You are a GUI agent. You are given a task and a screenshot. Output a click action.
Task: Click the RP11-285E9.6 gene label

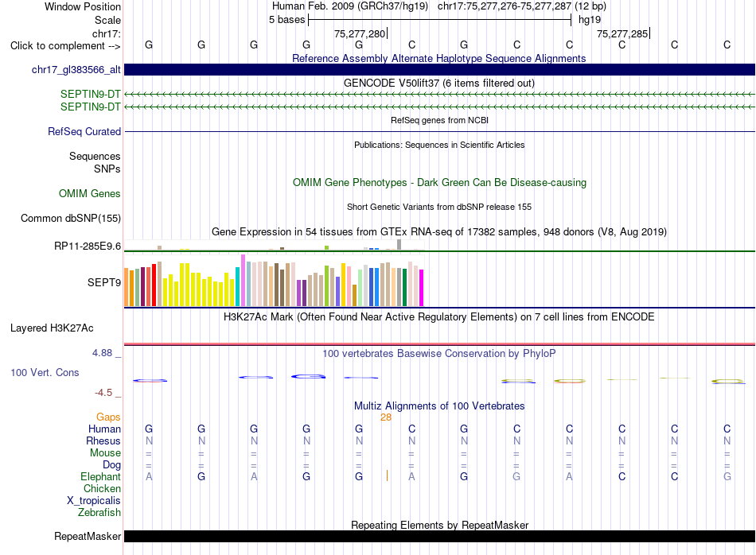coord(88,246)
